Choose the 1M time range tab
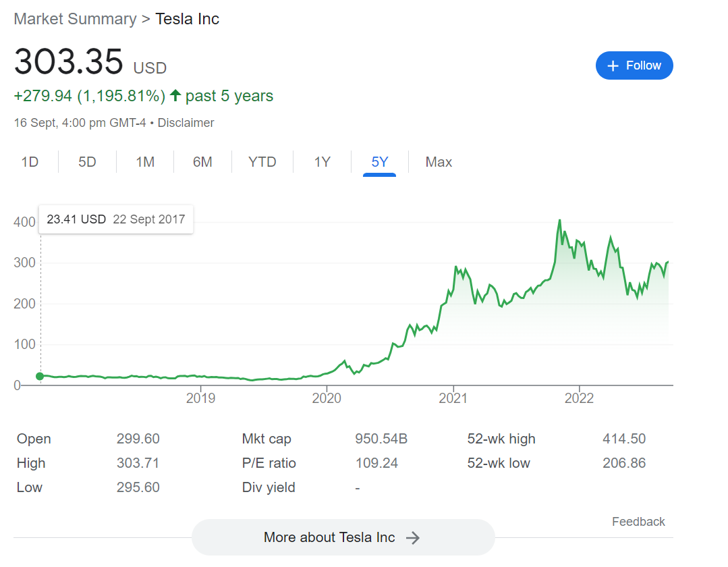This screenshot has height=567, width=728. (145, 162)
